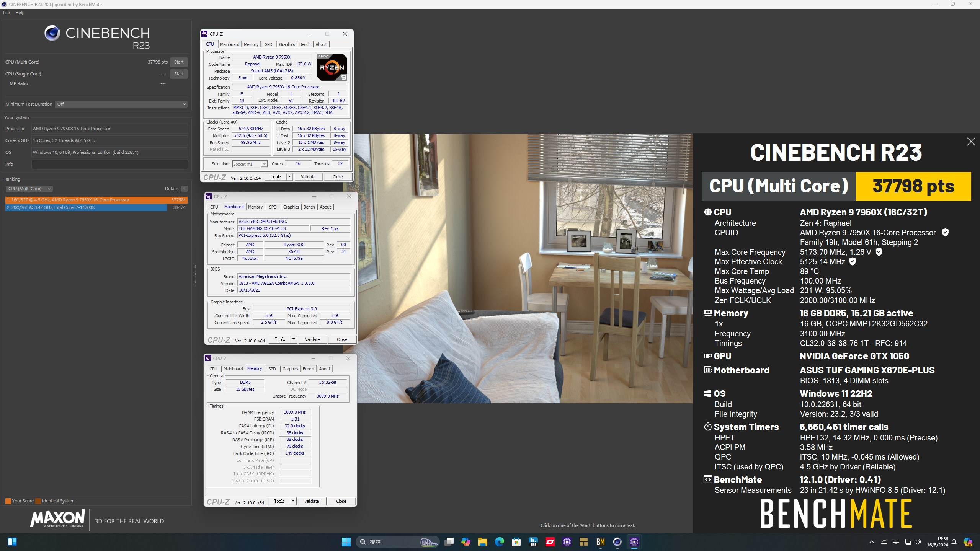Click the Tools button in CPU-Z Mainboard window
The width and height of the screenshot is (980, 551).
pos(280,339)
